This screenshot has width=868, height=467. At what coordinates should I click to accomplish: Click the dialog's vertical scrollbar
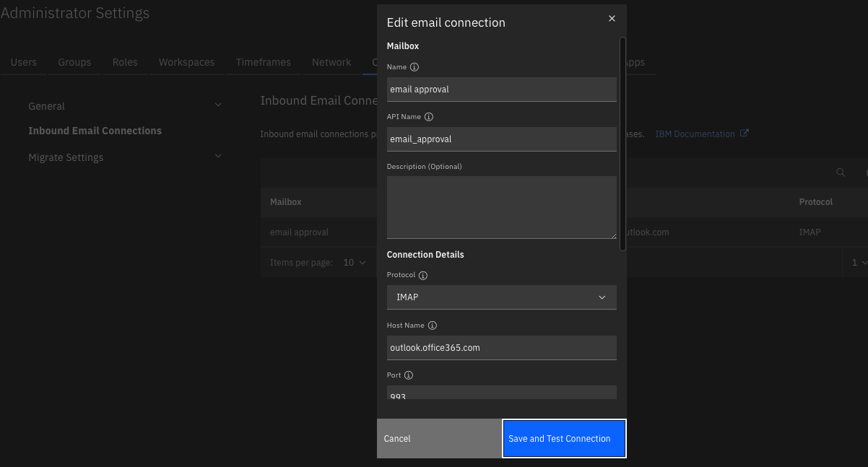click(622, 144)
